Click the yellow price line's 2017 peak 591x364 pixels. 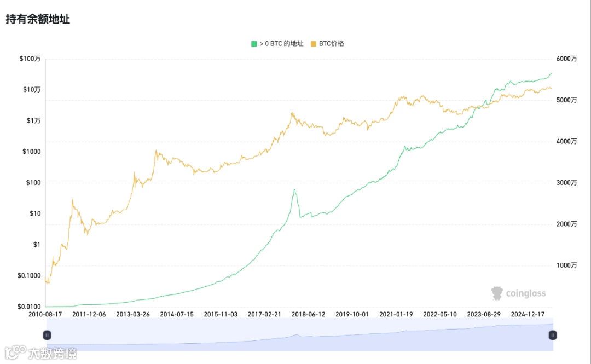point(292,112)
